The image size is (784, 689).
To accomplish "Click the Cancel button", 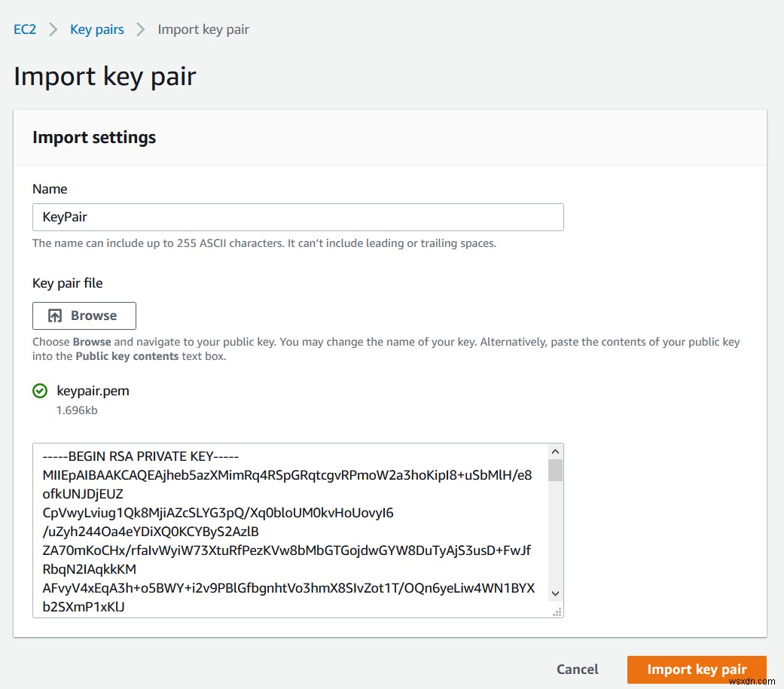I will pyautogui.click(x=577, y=669).
